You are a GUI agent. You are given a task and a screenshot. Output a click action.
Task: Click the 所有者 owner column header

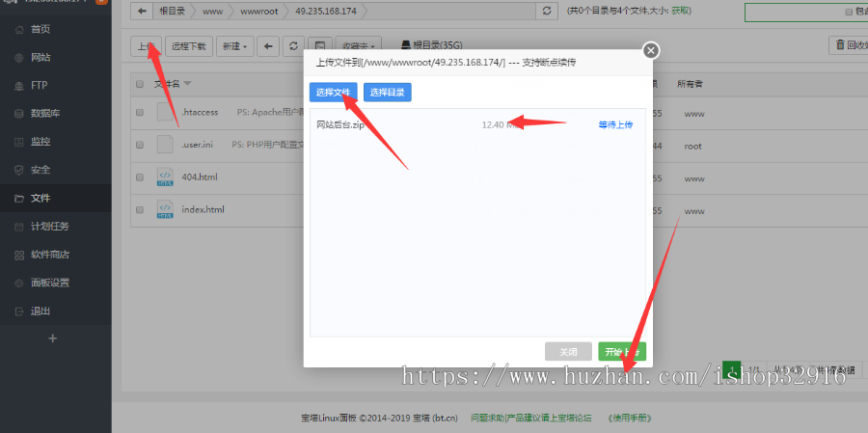click(x=690, y=84)
